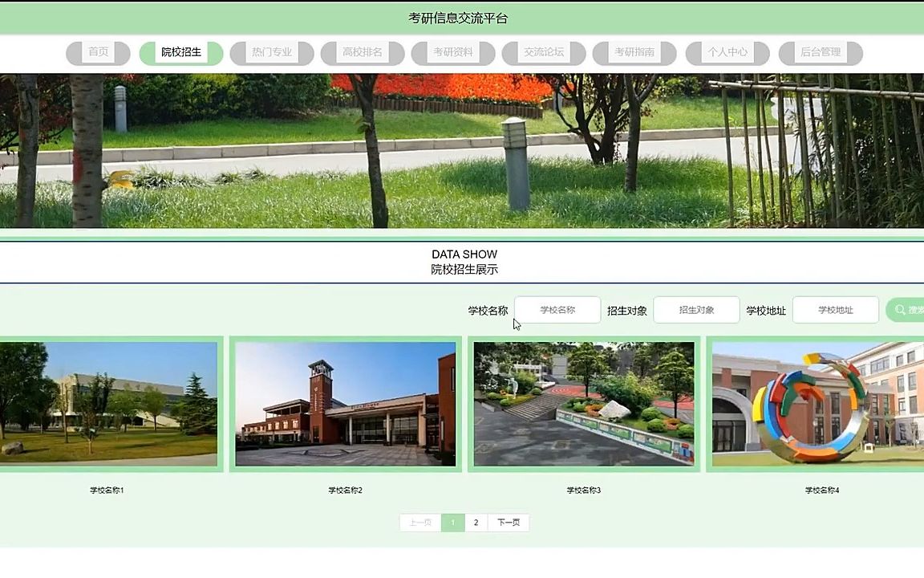Go to 个人中心 personal center
Image resolution: width=924 pixels, height=578 pixels.
[x=726, y=53]
